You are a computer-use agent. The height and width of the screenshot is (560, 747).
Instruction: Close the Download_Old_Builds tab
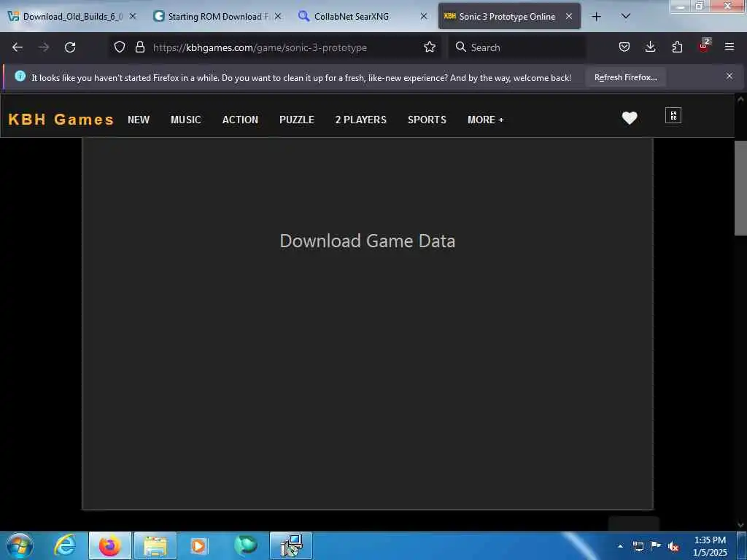133,16
